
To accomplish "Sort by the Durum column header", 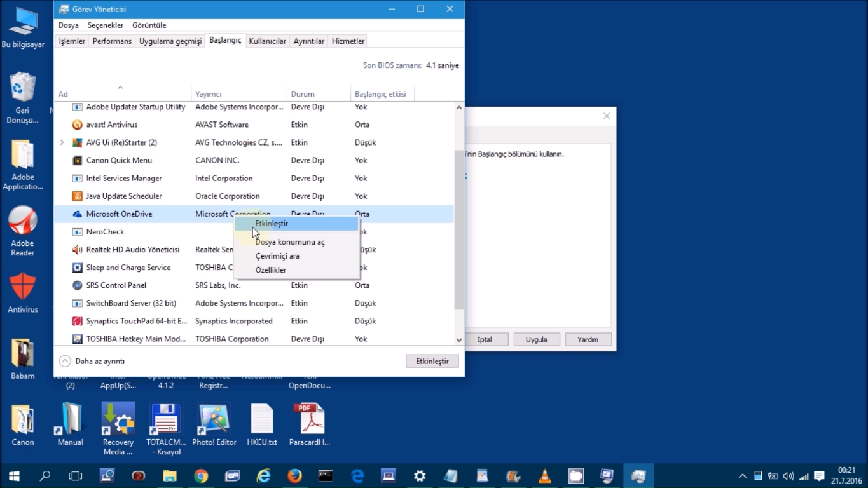I will pos(319,94).
